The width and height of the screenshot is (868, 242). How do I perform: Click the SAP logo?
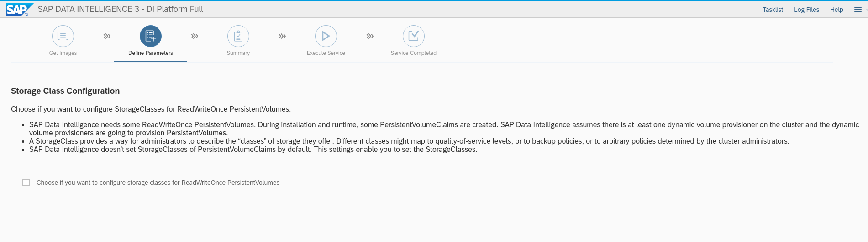point(19,10)
